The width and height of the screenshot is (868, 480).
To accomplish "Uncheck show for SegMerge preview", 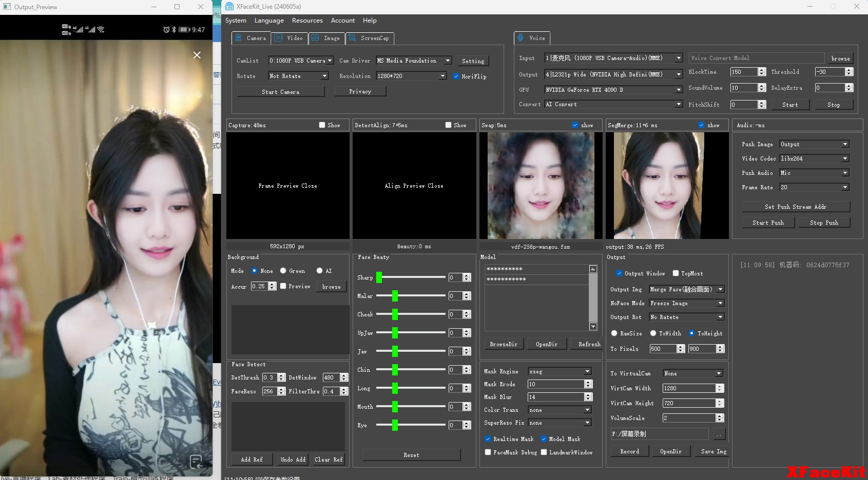I will [701, 125].
